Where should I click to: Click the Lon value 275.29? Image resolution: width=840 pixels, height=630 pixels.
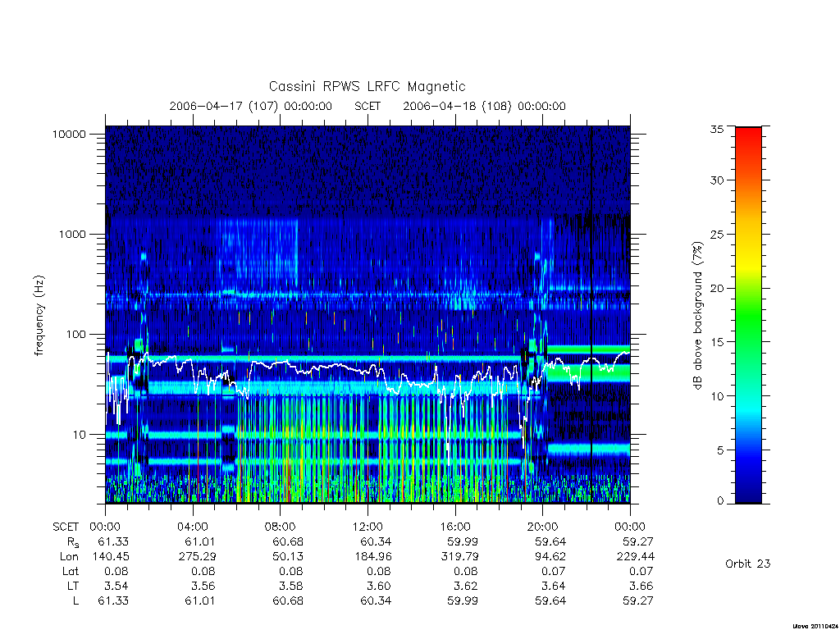click(197, 557)
